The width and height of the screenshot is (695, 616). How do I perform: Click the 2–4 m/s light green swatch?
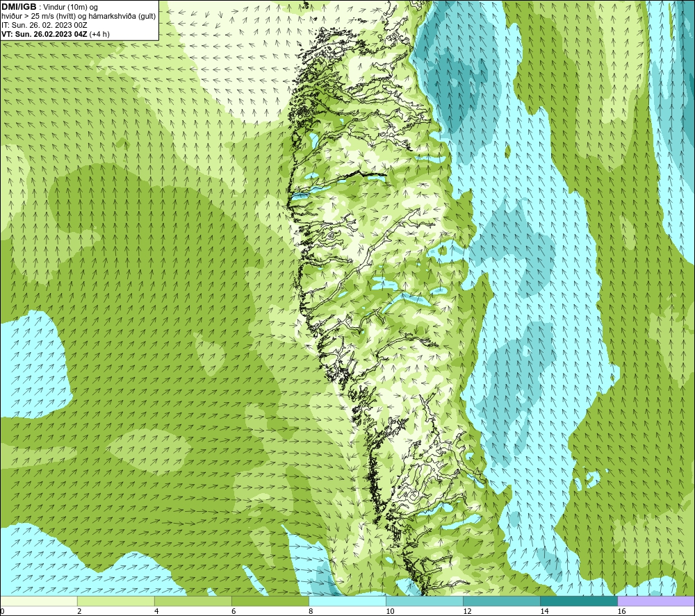115,601
